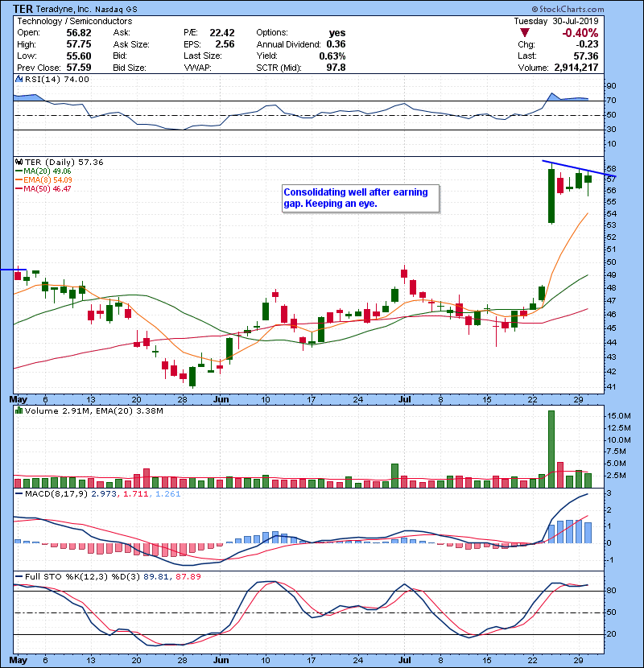This screenshot has width=644, height=668.
Task: Click the Volume 2.91M, EMA(20) 3.38M label
Action: point(93,410)
